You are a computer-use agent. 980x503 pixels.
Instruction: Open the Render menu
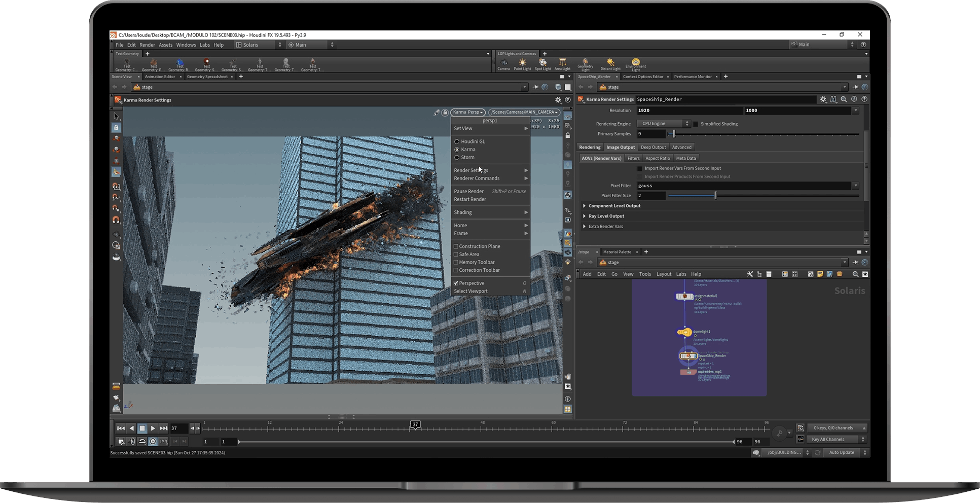(x=147, y=45)
